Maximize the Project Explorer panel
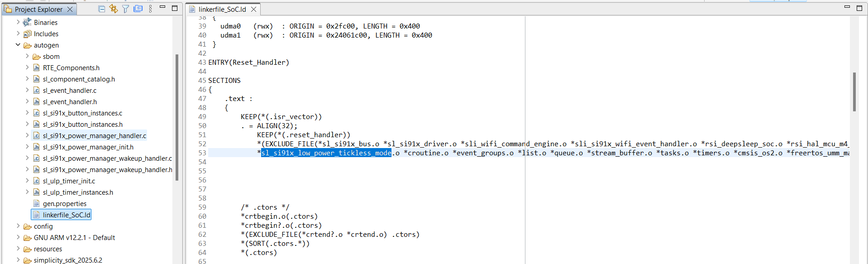Viewport: 868px width, 264px height. point(175,8)
